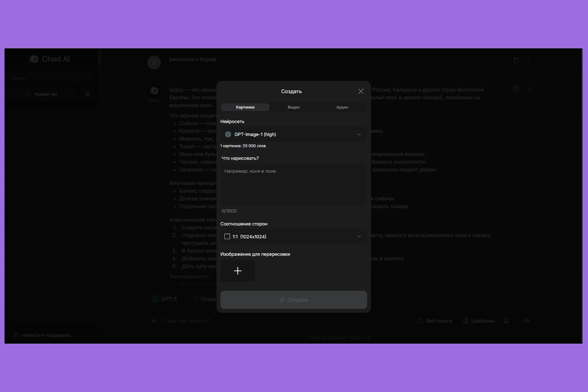The width and height of the screenshot is (588, 392).
Task: Copy the GPT-5 borscht response
Action: point(516,88)
